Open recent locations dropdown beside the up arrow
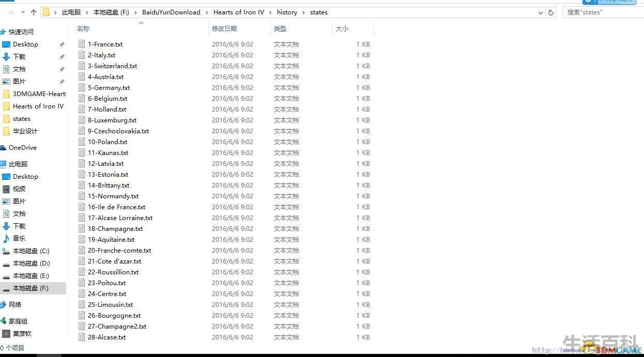This screenshot has height=357, width=644. pos(23,12)
